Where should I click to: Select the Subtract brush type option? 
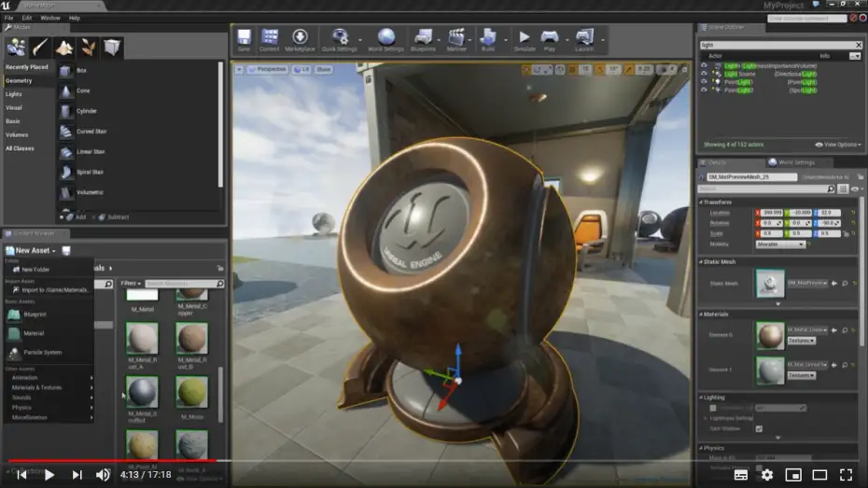coord(114,217)
